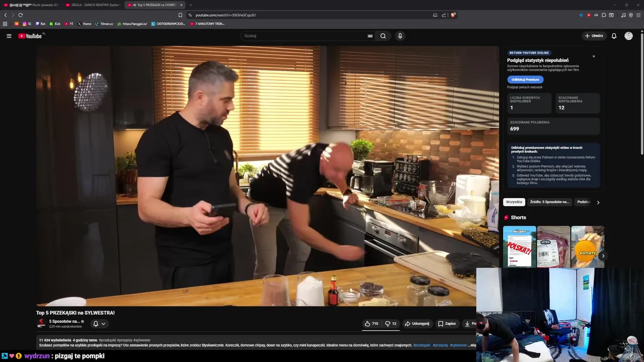Open YT bookmark
The width and height of the screenshot is (644, 362).
[x=69, y=24]
